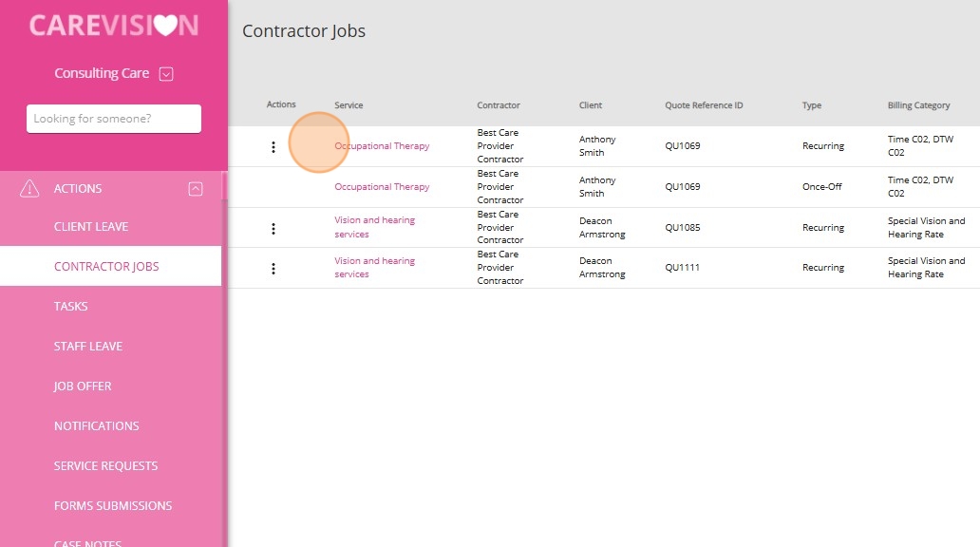Open Forms Submissions page
Viewport: 980px width, 547px height.
(x=113, y=506)
